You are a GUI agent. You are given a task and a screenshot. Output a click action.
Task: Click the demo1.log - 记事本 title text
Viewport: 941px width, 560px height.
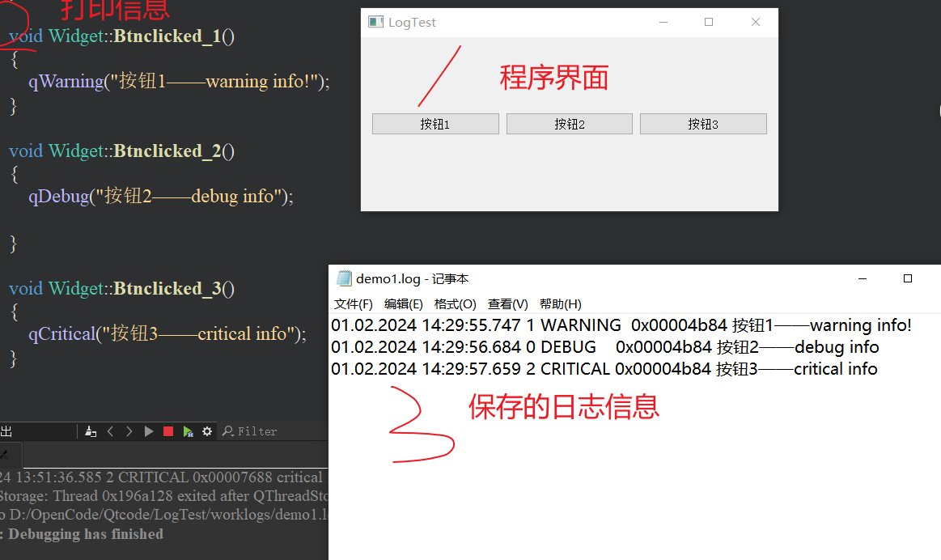(x=413, y=278)
